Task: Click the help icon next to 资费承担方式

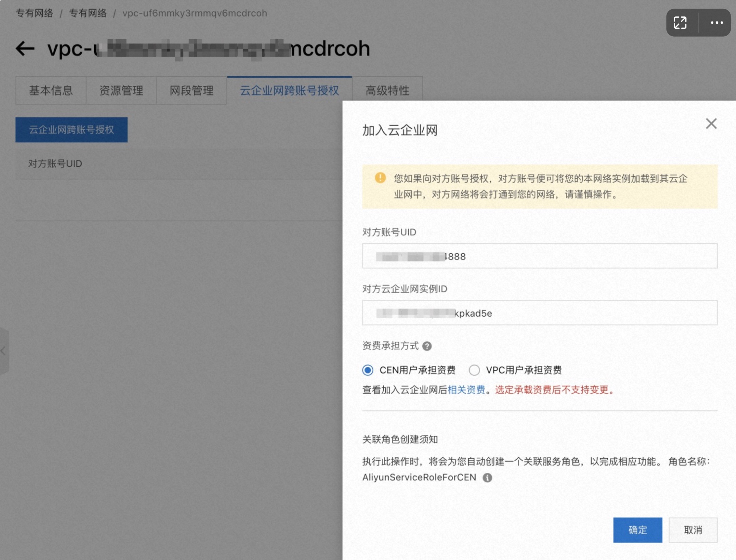Action: click(x=427, y=346)
